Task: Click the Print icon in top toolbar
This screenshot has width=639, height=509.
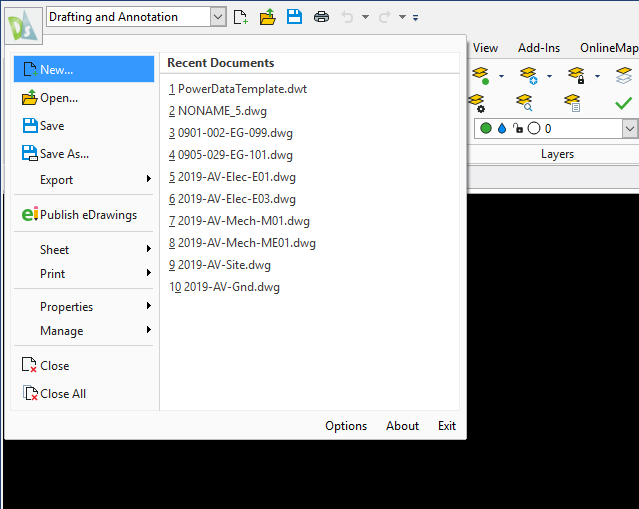Action: 321,17
